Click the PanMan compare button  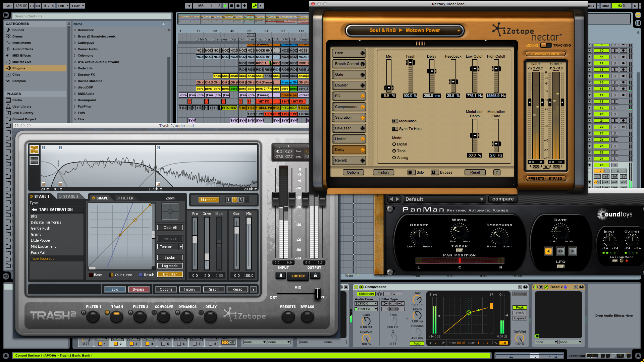coord(503,199)
